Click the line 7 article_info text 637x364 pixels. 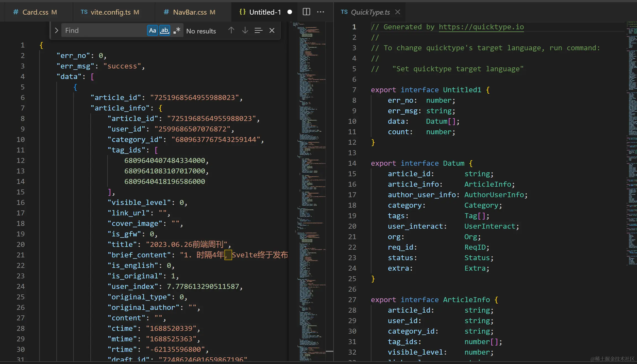(120, 108)
